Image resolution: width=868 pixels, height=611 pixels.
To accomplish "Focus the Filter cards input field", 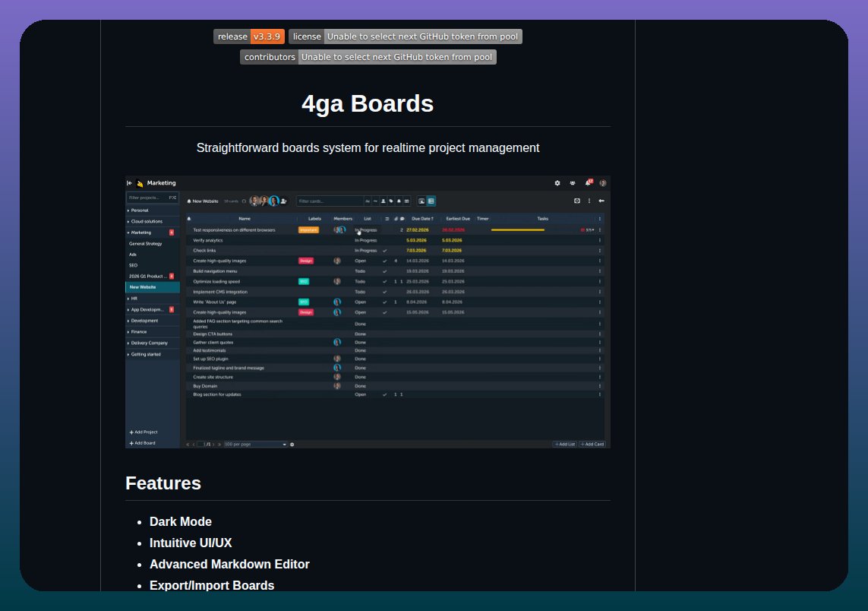I will [330, 201].
